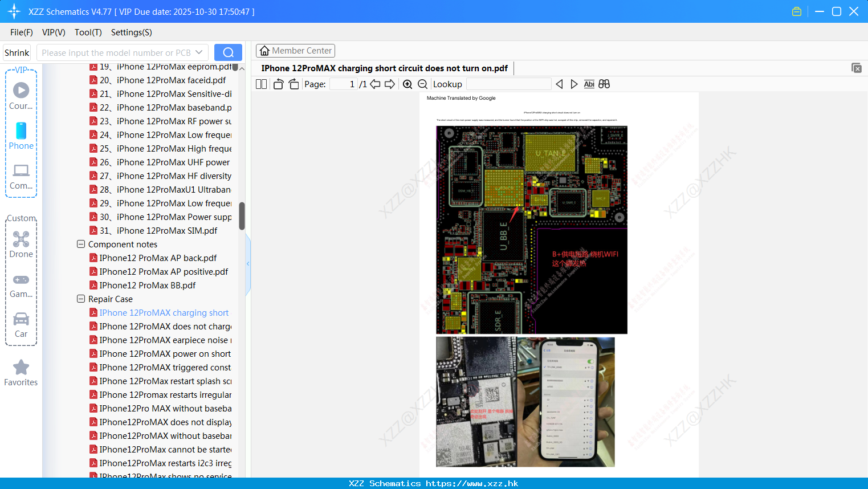Open the Tool(T) menu

[88, 32]
